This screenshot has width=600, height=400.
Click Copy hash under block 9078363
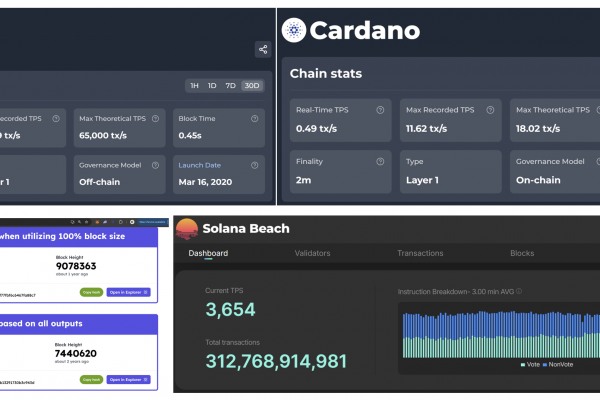(91, 292)
